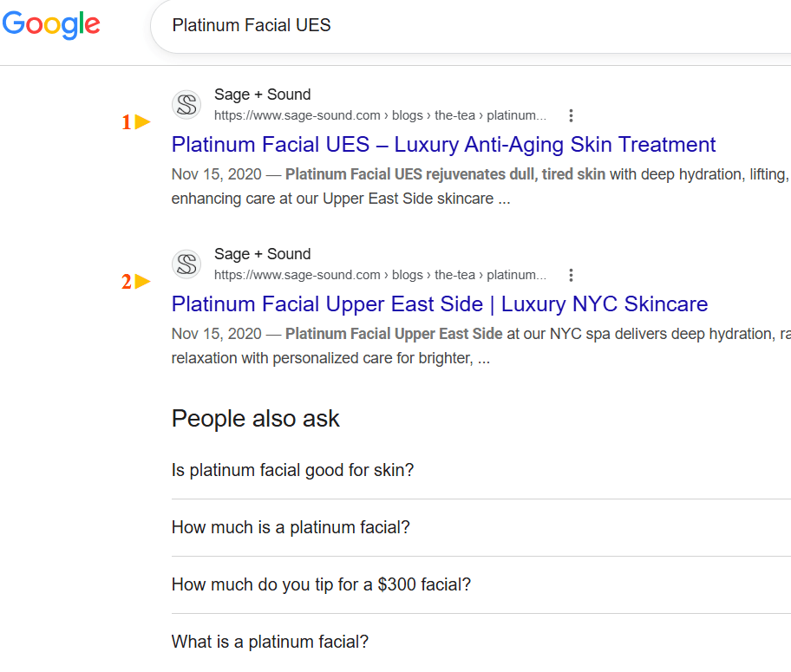Click the orange arrow marker numbered 1

coord(136,122)
